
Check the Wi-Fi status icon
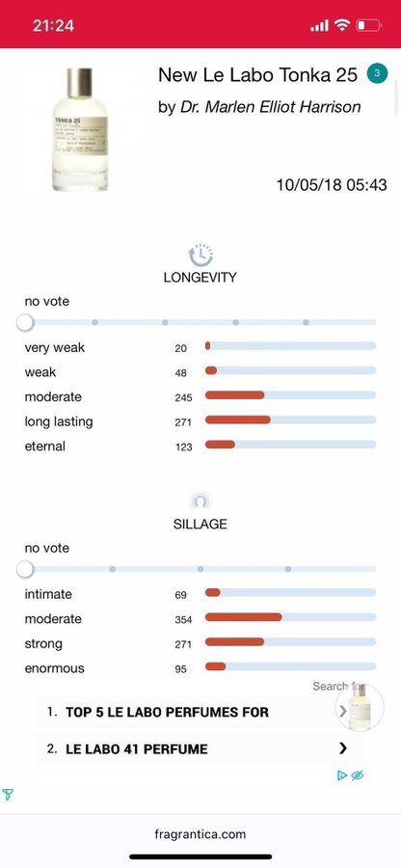point(342,25)
